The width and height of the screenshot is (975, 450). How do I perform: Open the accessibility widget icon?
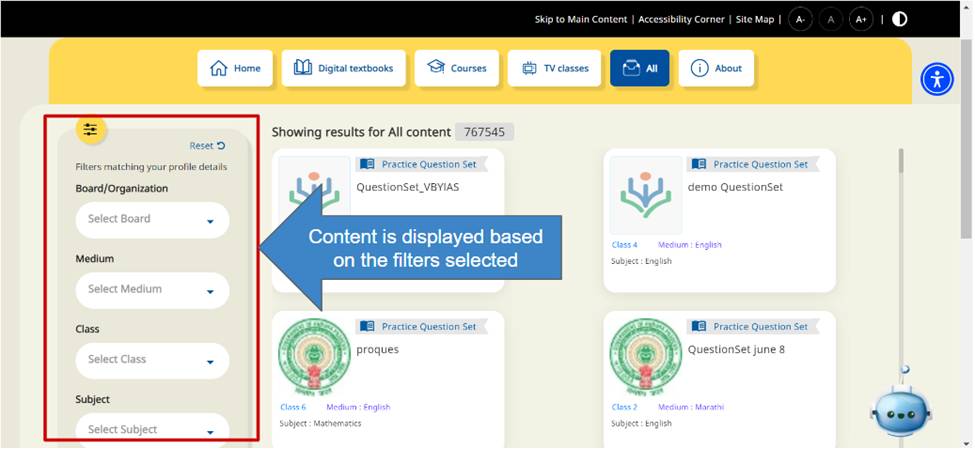[x=937, y=79]
